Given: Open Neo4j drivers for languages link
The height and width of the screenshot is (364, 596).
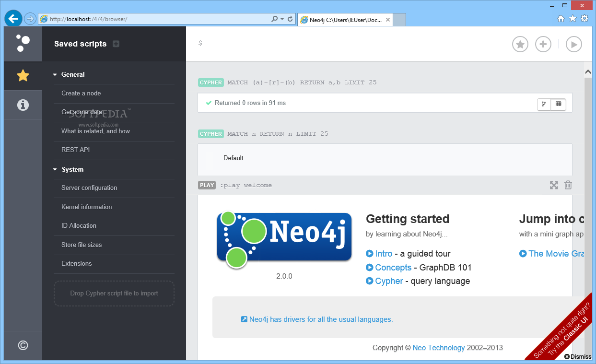Looking at the screenshot, I should 317,319.
